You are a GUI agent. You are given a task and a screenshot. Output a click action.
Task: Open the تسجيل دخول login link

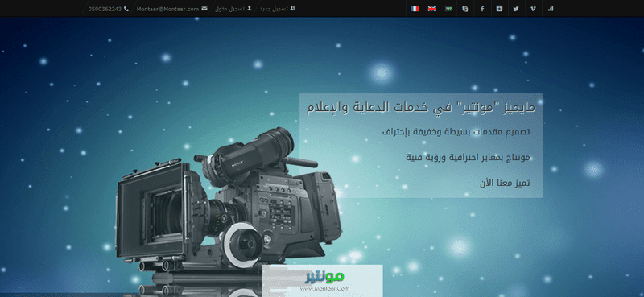tap(229, 9)
